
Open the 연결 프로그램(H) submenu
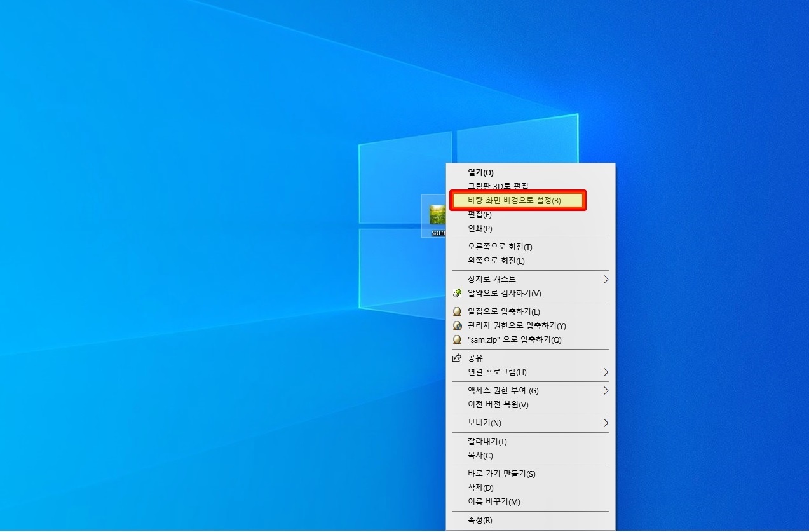pyautogui.click(x=531, y=372)
